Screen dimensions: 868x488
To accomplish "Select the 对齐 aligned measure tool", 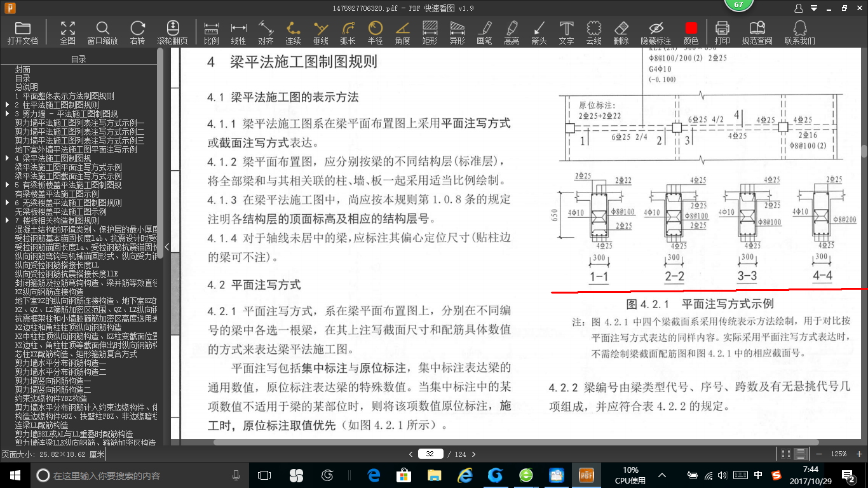I will 266,32.
